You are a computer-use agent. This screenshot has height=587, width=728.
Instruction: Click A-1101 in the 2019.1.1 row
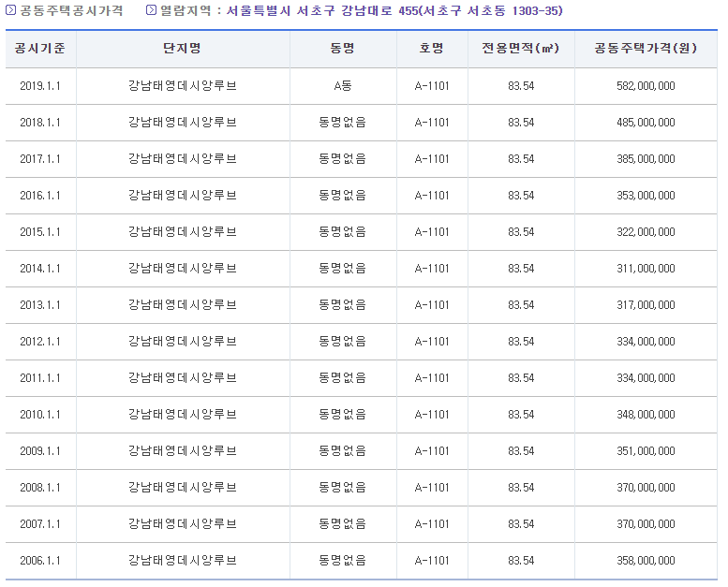[432, 86]
